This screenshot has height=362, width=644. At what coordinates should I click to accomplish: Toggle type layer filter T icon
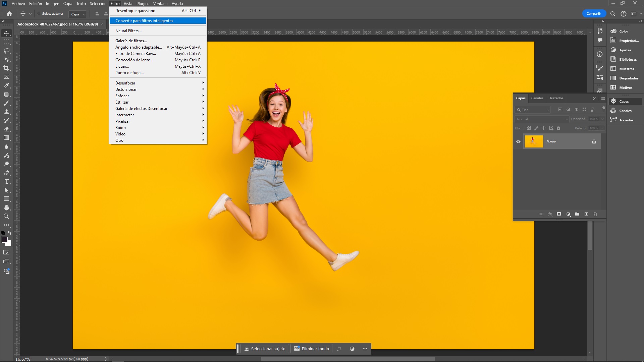point(577,110)
